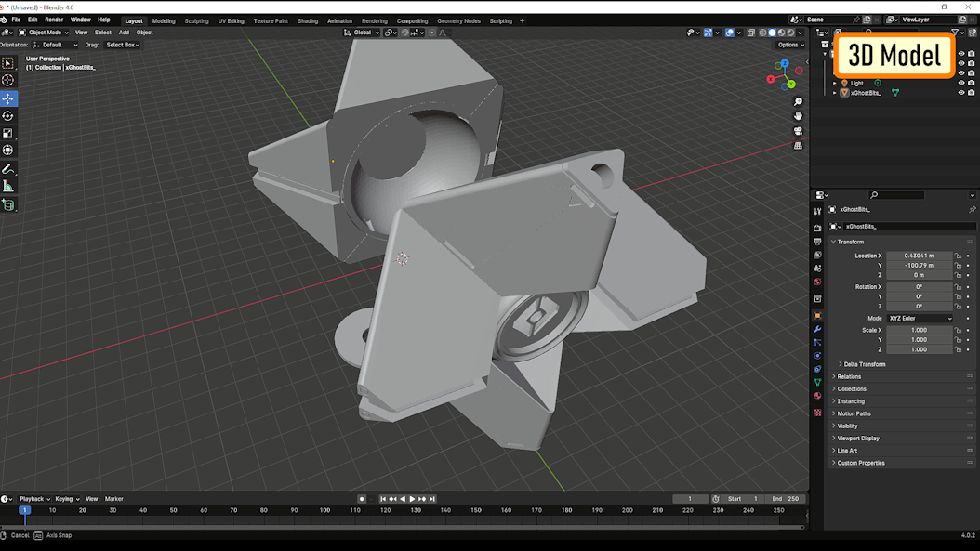Open the viewport Add menu
Viewport: 980px width, 551px height.
(124, 33)
